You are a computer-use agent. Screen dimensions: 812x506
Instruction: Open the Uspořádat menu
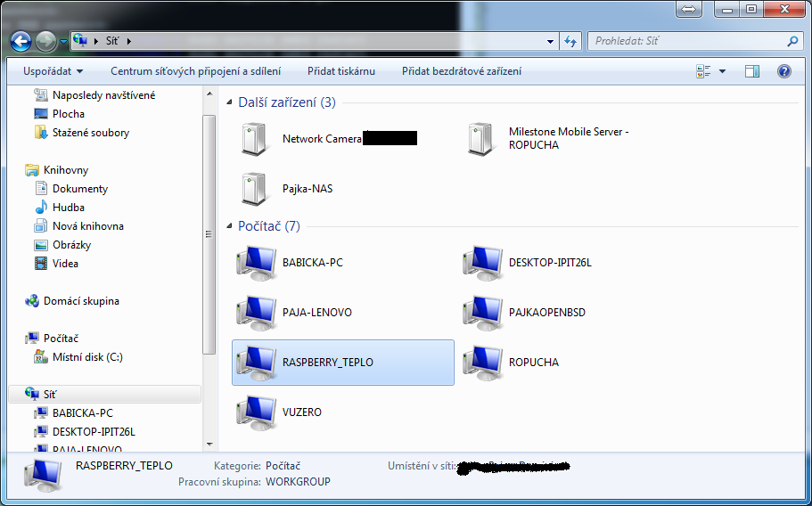pyautogui.click(x=53, y=71)
